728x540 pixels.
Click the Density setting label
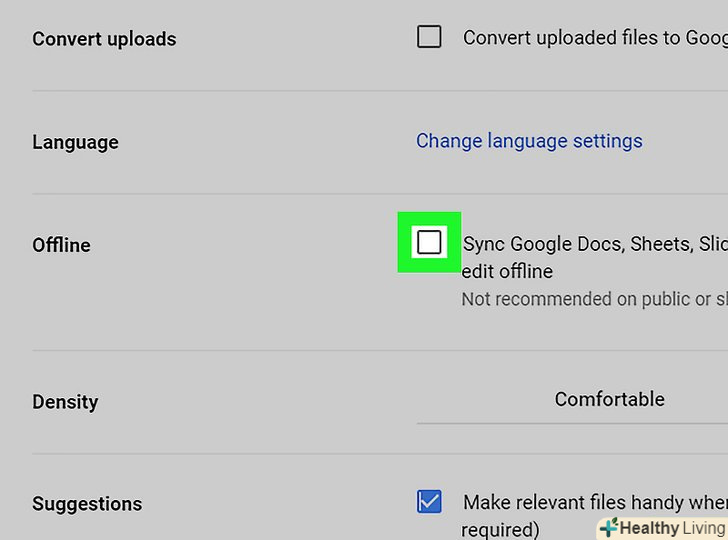pos(65,402)
